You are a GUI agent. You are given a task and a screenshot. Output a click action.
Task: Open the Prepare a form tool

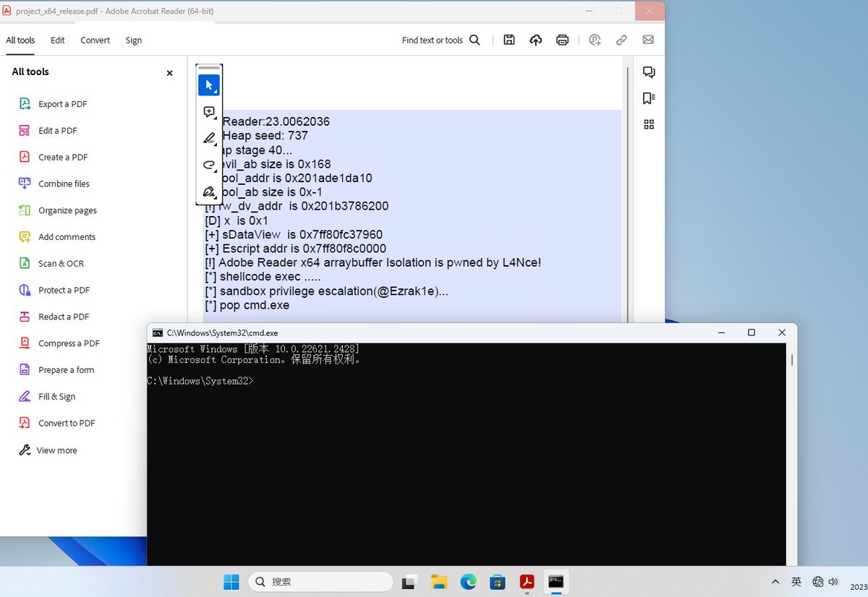click(56, 370)
